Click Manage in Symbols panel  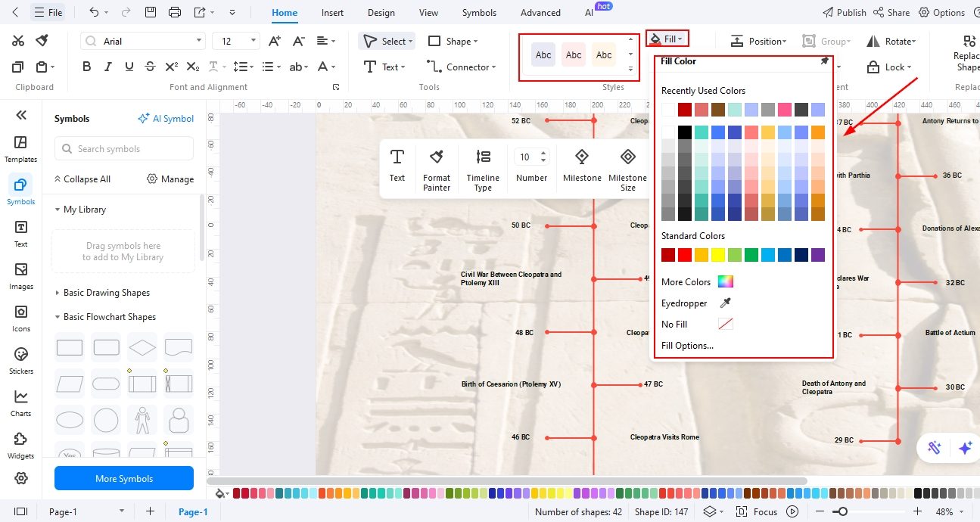tap(170, 179)
